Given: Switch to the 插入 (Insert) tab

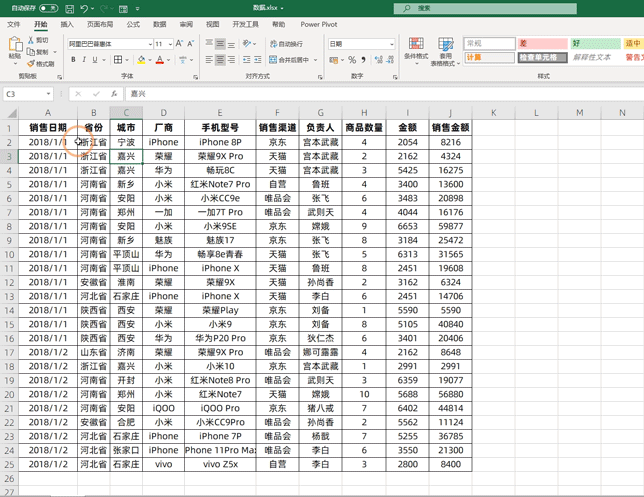Looking at the screenshot, I should tap(67, 25).
